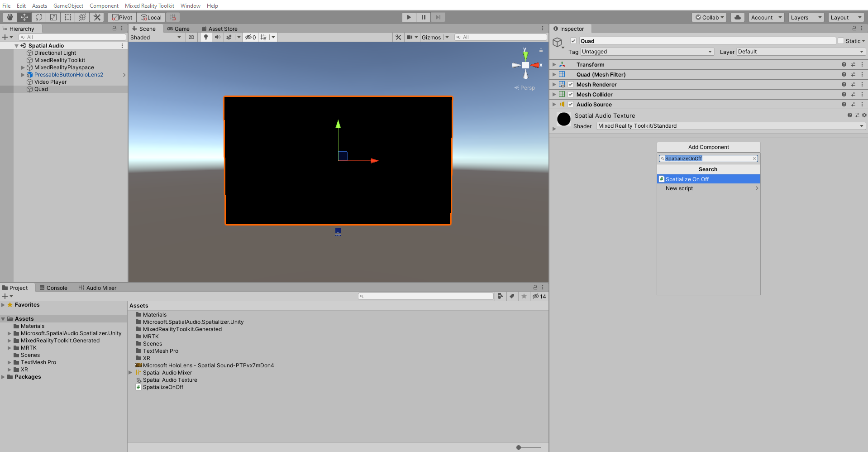Screen dimensions: 868x452
Task: Expand the Transform component
Action: tap(554, 65)
